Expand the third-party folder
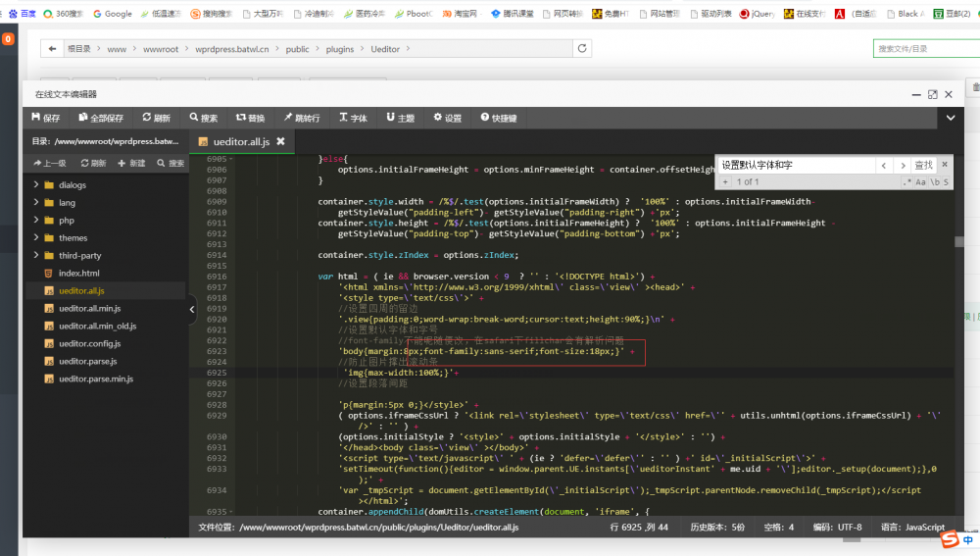This screenshot has height=556, width=980. coord(35,255)
